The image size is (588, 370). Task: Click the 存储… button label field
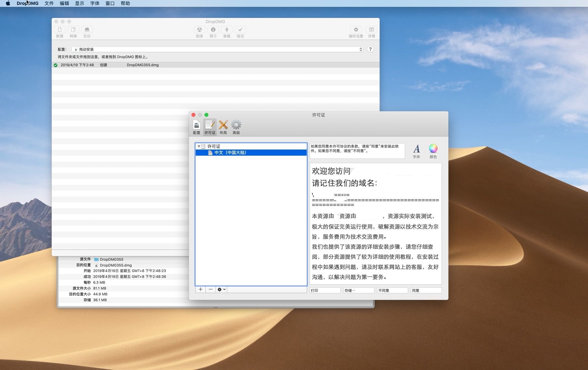coord(359,291)
